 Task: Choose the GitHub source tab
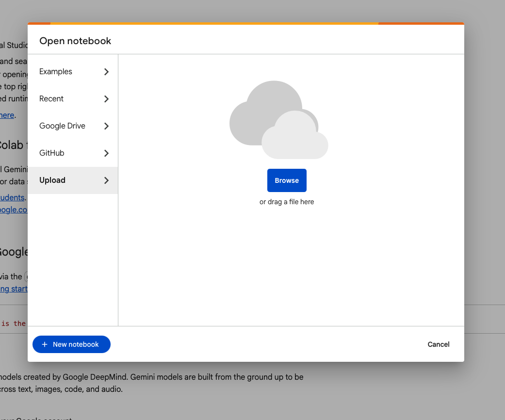point(52,153)
